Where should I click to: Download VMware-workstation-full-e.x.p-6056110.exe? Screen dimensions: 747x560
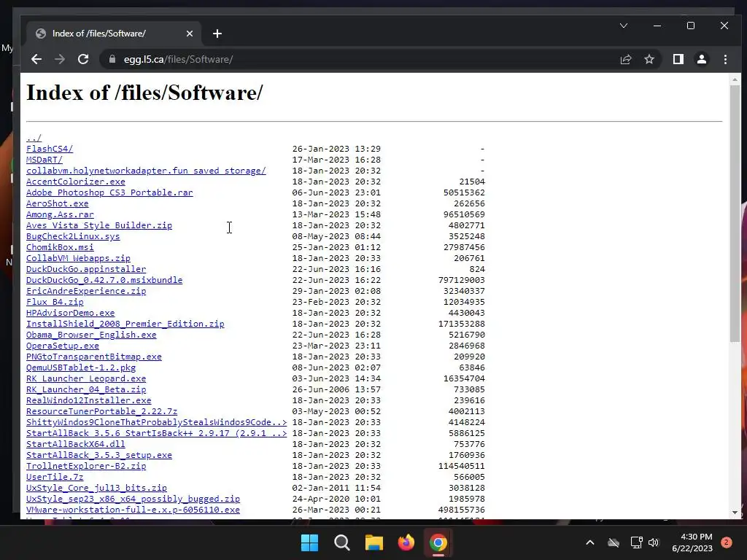(133, 510)
